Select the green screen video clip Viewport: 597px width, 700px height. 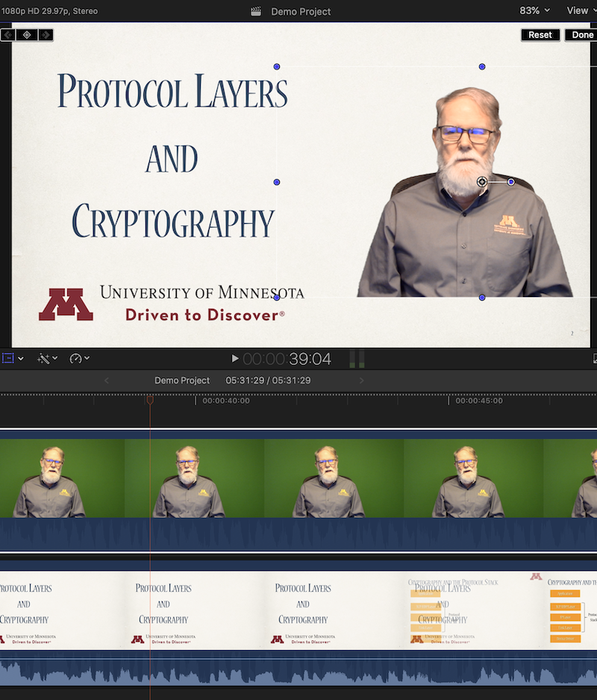click(298, 478)
